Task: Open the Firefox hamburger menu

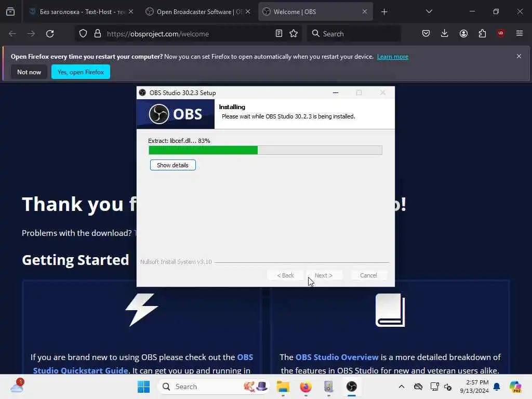Action: coord(520,34)
